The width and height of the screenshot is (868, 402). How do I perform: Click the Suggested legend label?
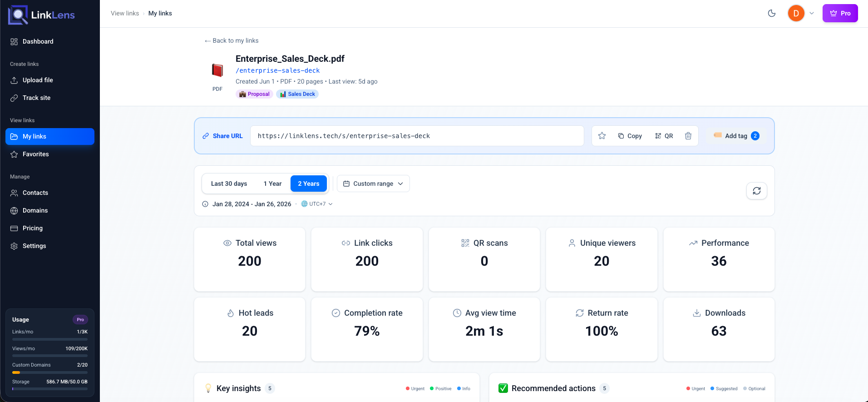724,389
